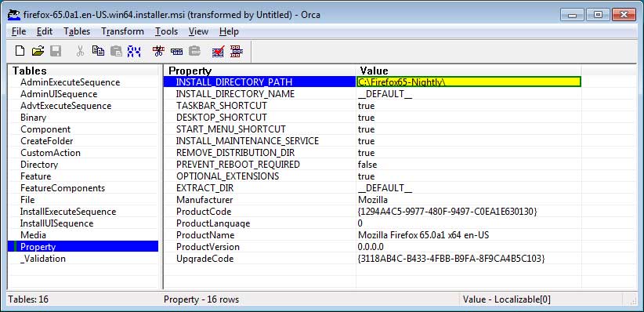Select the FeatureComponents table

pos(63,188)
